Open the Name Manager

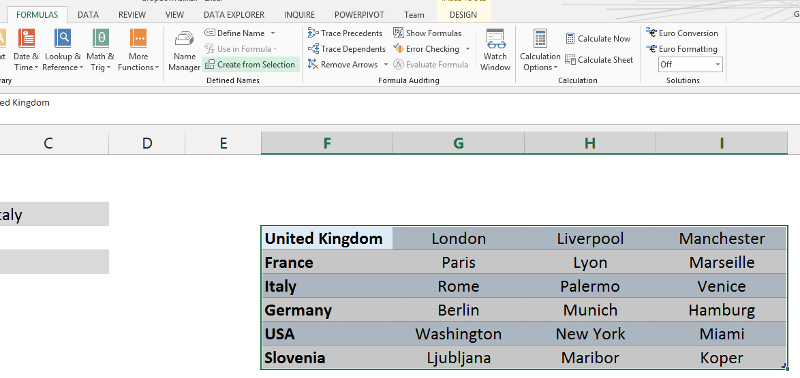tap(184, 50)
